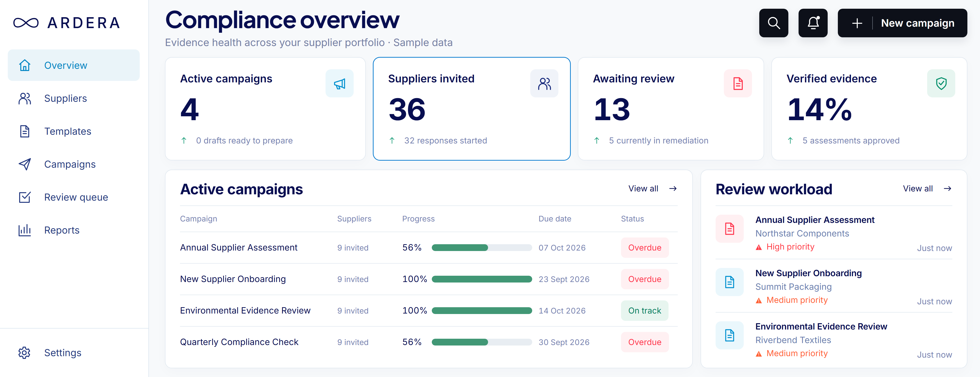980x377 pixels.
Task: Open the Quarterly Compliance Check campaign row
Action: pyautogui.click(x=429, y=342)
